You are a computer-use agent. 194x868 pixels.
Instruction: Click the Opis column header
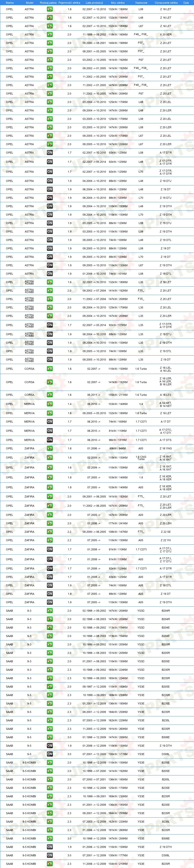186,3
